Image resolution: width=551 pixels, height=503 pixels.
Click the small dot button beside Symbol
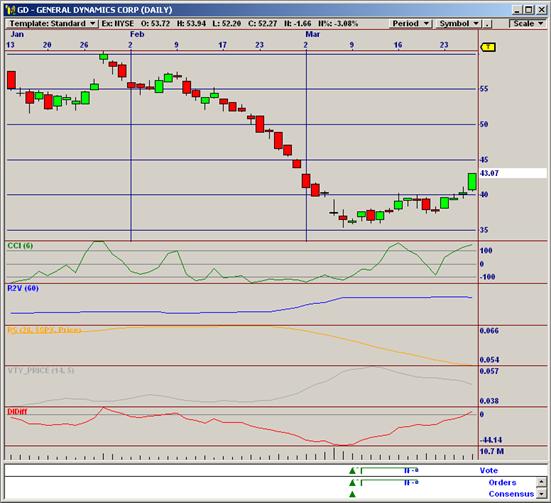[x=487, y=24]
